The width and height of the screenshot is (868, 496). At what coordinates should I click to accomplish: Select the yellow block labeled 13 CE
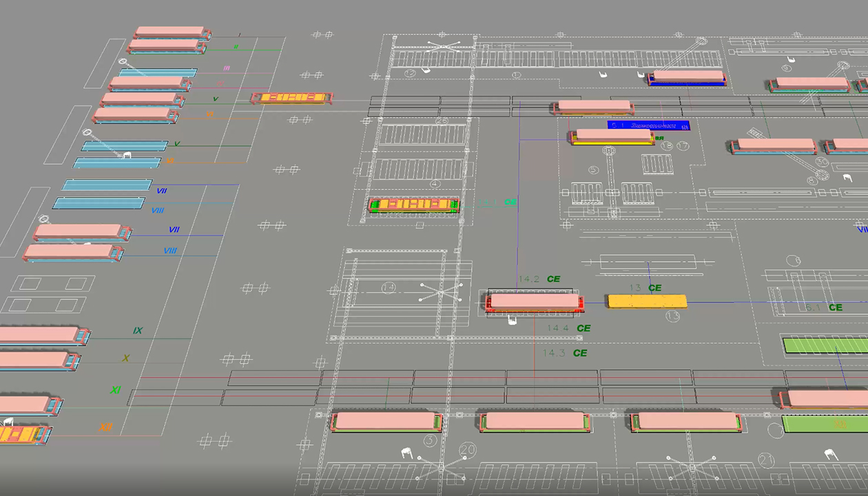tap(647, 301)
